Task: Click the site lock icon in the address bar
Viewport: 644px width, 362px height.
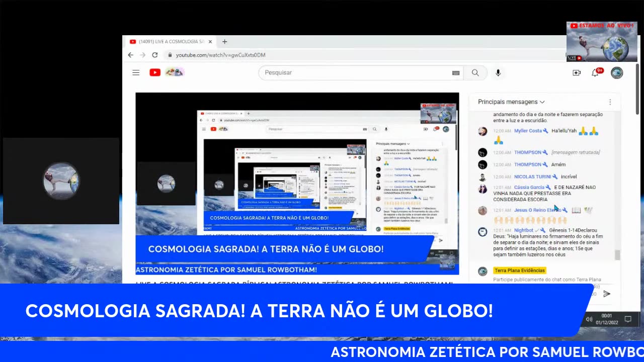Action: pos(170,55)
